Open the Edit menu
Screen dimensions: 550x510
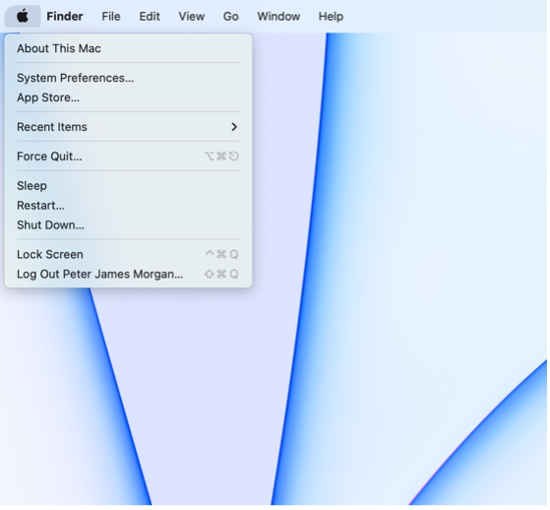(x=149, y=16)
